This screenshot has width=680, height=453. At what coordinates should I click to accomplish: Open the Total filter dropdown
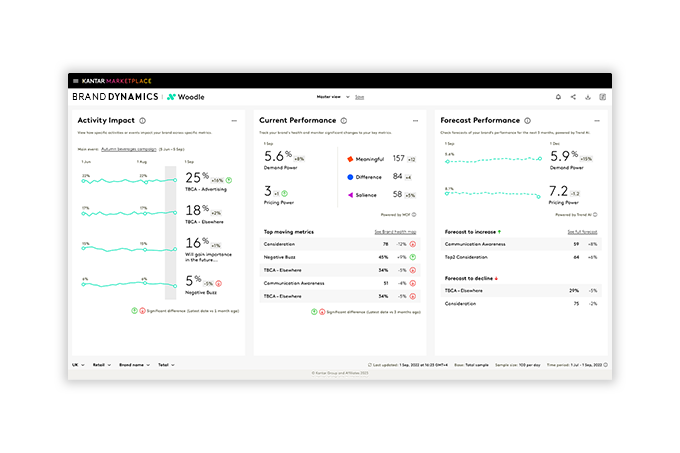point(164,365)
